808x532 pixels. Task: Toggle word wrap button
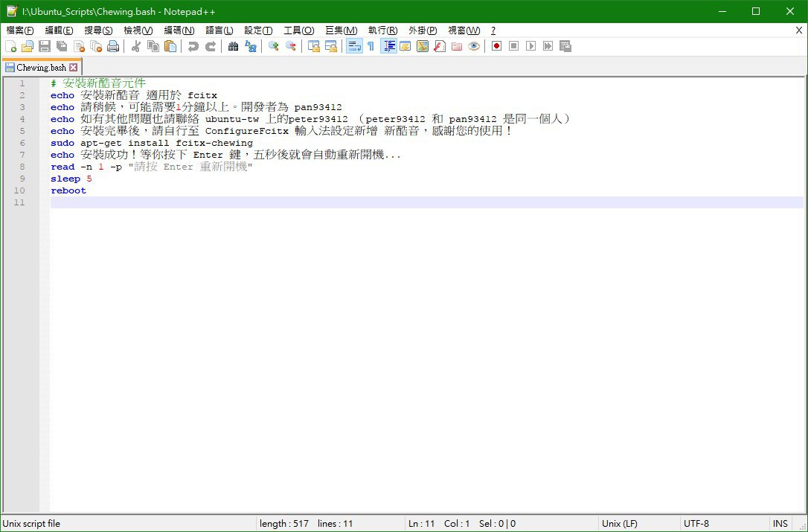pyautogui.click(x=354, y=46)
